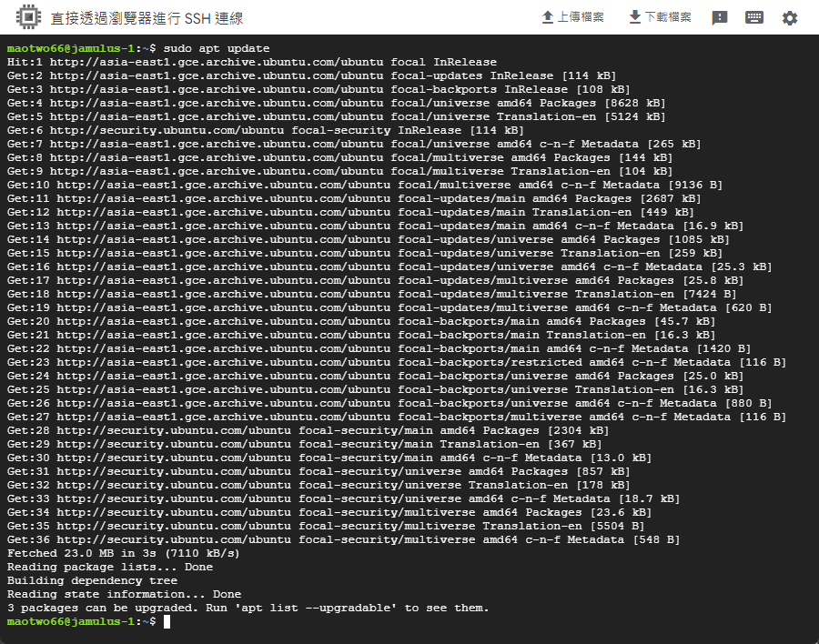
Task: Click the SSH chip logo icon
Action: (25, 18)
